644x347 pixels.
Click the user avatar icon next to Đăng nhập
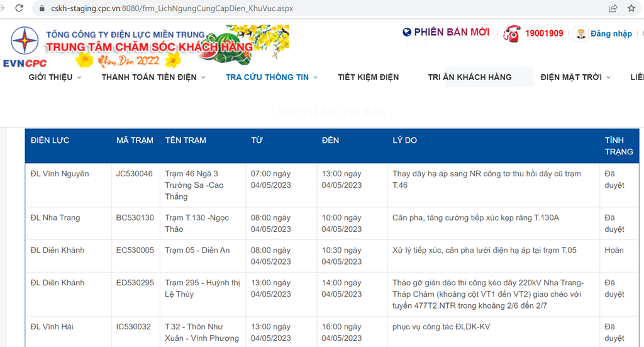tap(580, 33)
